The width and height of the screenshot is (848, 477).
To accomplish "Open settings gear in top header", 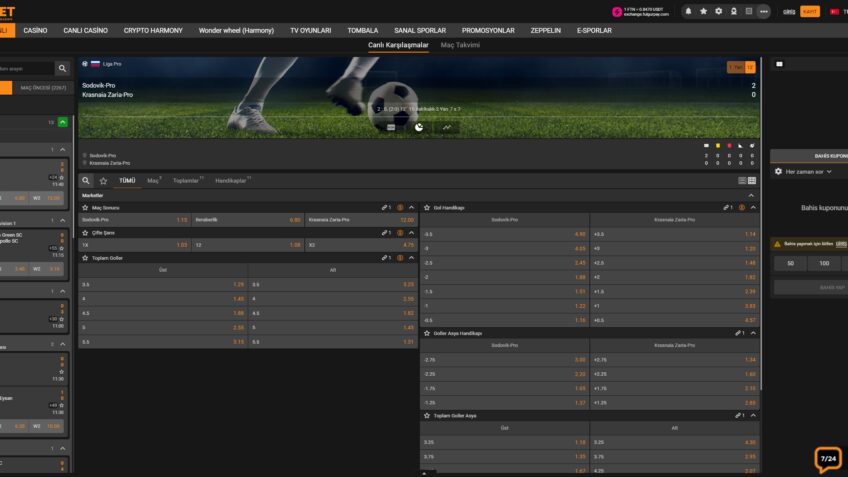I will point(718,11).
